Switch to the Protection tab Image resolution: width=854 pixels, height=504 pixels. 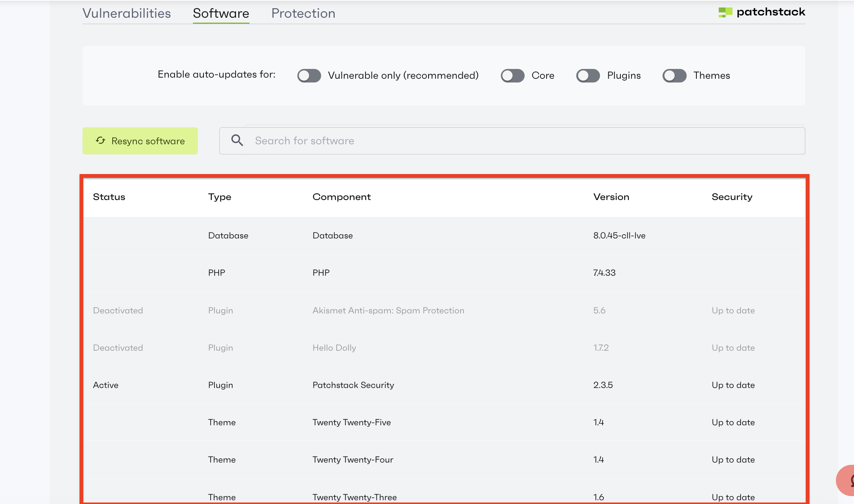(303, 13)
